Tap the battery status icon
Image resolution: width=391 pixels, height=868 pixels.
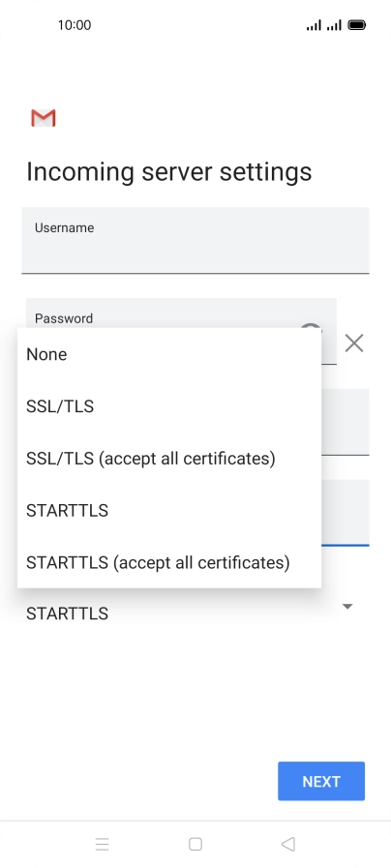pyautogui.click(x=357, y=25)
